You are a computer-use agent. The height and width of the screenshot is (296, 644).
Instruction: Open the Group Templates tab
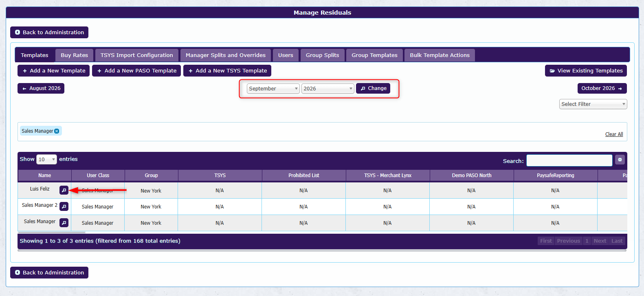coord(375,55)
